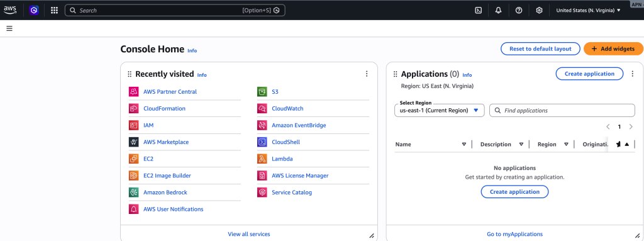The width and height of the screenshot is (644, 241).
Task: Open Applications widget options menu
Action: click(x=633, y=74)
